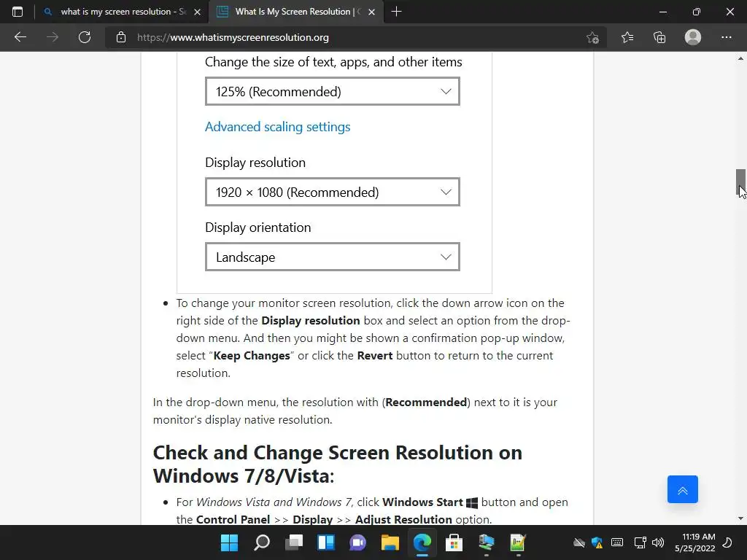Image resolution: width=747 pixels, height=560 pixels.
Task: Open Widgets from taskbar
Action: pos(326,542)
